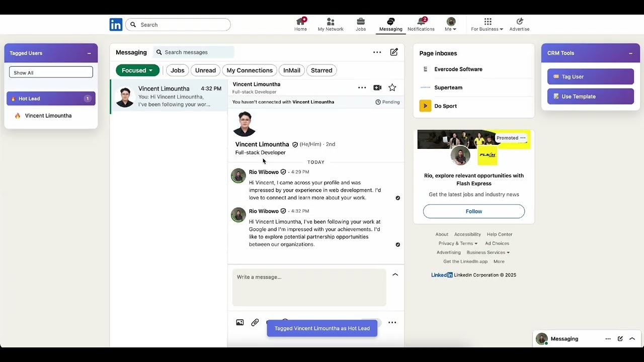Click the Tag User button
This screenshot has width=644, height=362.
591,76
